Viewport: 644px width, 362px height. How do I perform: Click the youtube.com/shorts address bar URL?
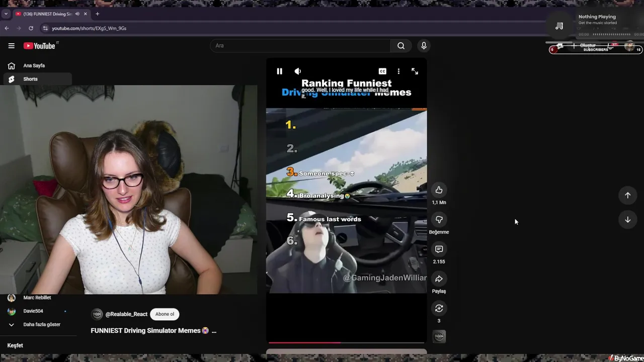[x=89, y=28]
